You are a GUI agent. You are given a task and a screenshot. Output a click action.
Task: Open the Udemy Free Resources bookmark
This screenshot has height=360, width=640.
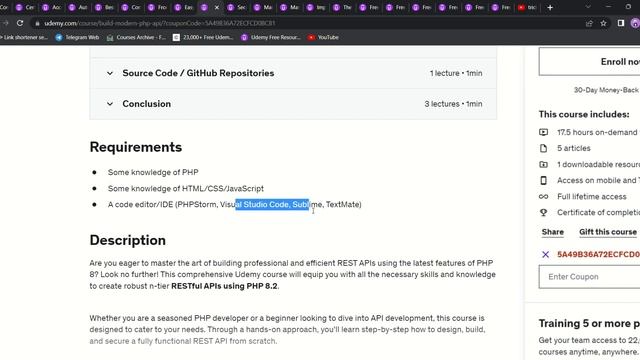[271, 37]
